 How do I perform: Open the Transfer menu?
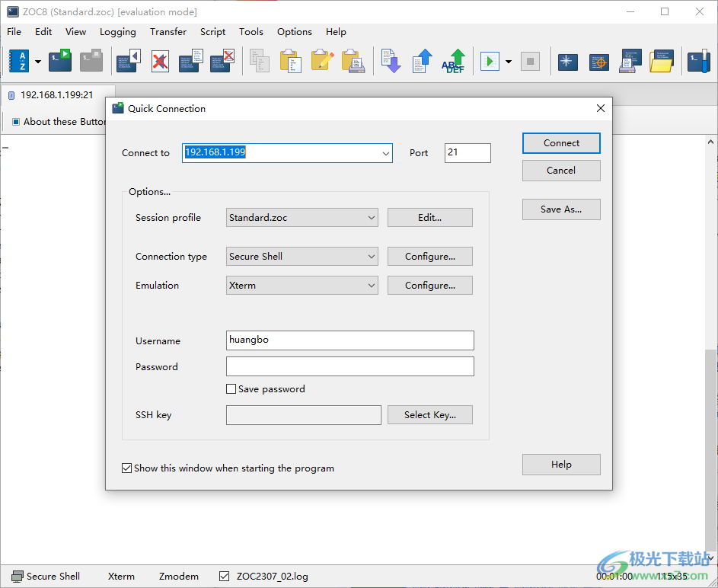tap(168, 32)
